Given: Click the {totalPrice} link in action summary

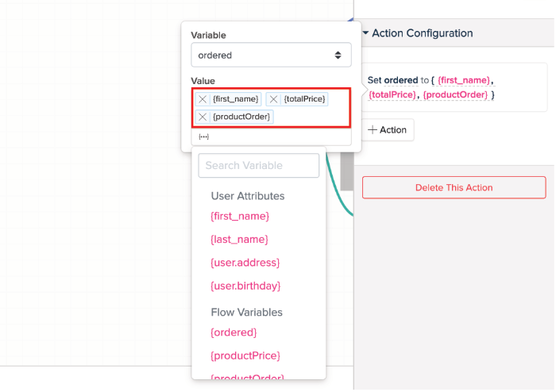Looking at the screenshot, I should [392, 95].
